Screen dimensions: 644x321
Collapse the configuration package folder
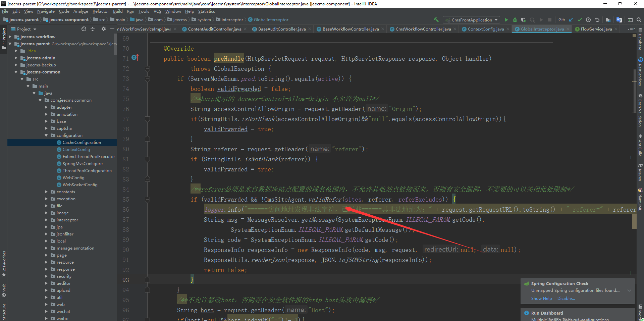[46, 136]
